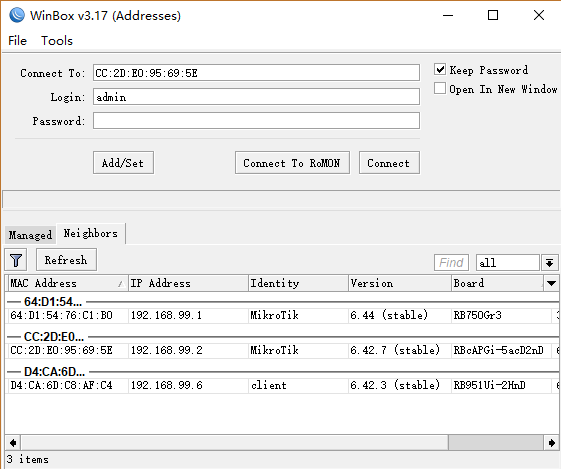Click the Connect button
The height and width of the screenshot is (469, 561).
coord(389,163)
